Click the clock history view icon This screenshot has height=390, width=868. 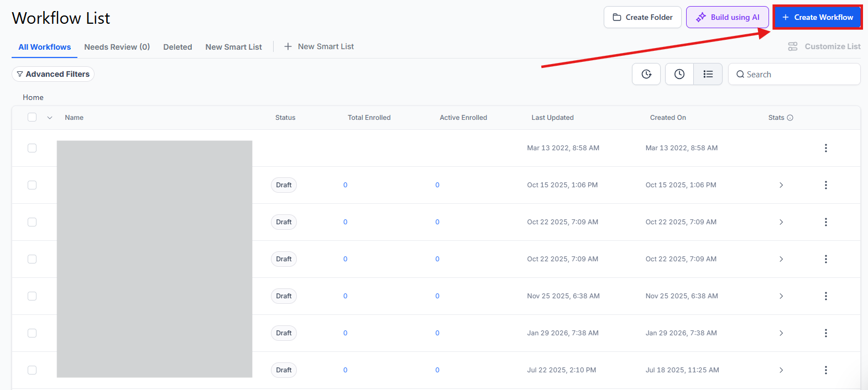pyautogui.click(x=679, y=74)
